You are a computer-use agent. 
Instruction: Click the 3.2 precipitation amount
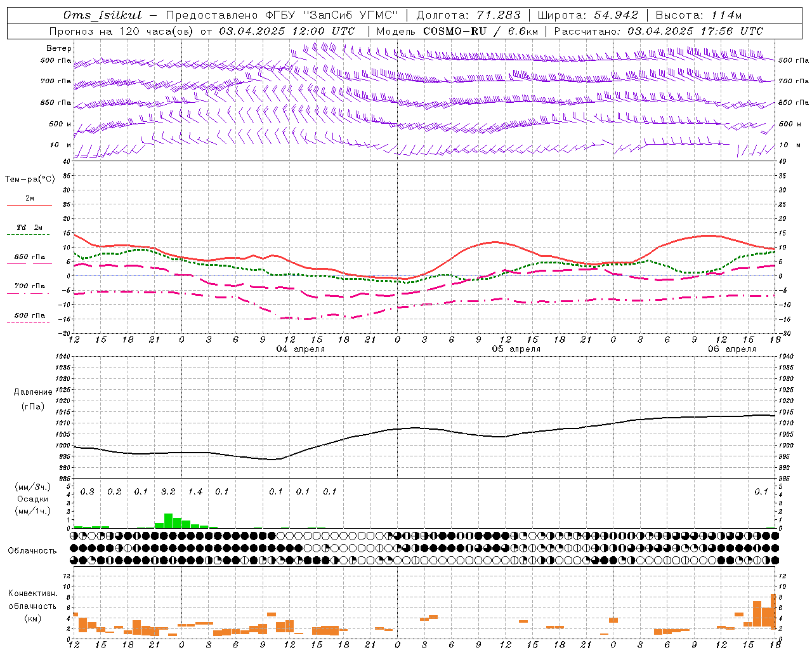pyautogui.click(x=168, y=492)
